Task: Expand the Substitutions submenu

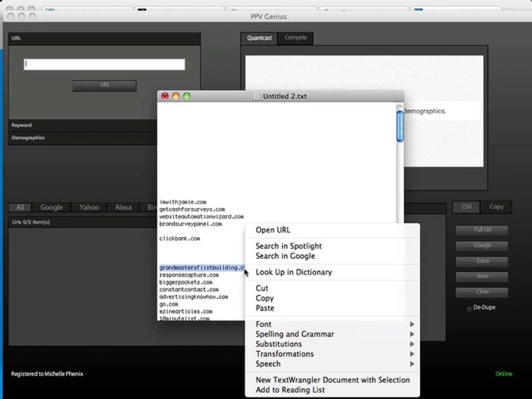Action: point(332,344)
